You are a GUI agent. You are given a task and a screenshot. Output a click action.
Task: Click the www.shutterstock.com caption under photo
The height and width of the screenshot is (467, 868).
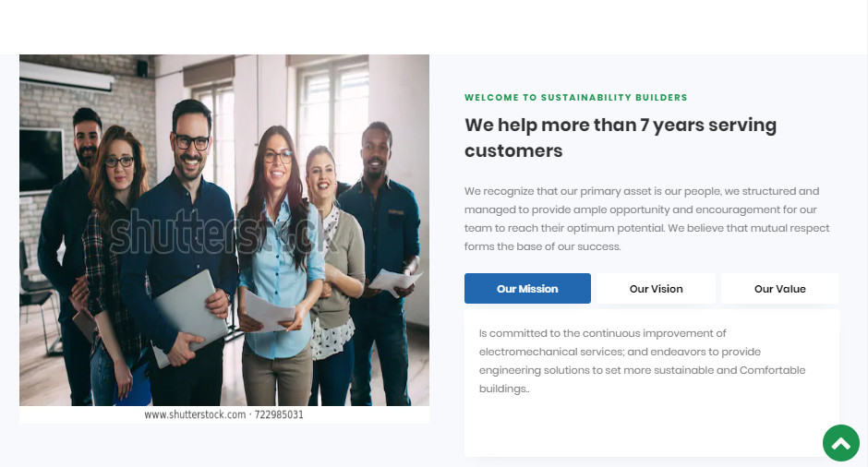coord(223,414)
